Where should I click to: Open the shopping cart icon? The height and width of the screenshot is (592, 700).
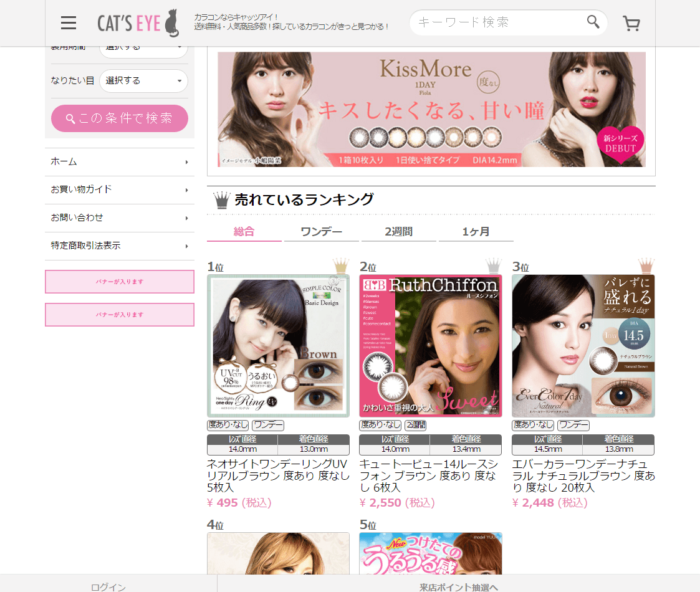pyautogui.click(x=631, y=23)
